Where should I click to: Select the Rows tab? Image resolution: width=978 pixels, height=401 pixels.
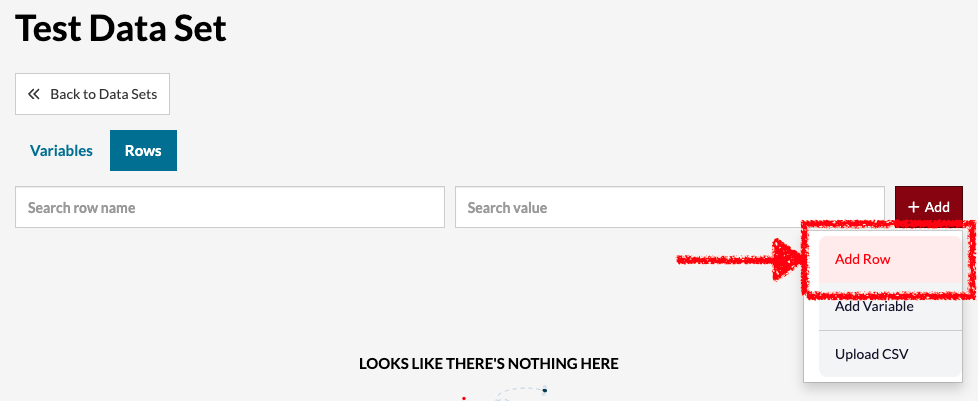click(143, 150)
